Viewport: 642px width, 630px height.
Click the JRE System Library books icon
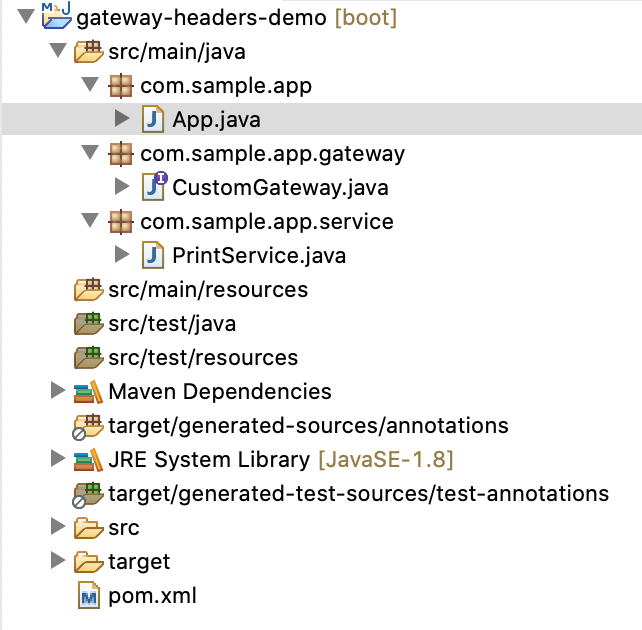(88, 460)
